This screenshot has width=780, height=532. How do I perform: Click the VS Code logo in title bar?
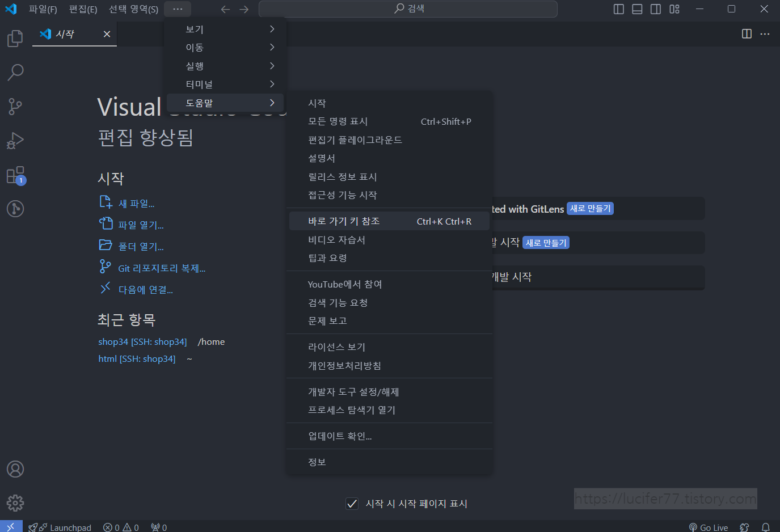(x=11, y=9)
